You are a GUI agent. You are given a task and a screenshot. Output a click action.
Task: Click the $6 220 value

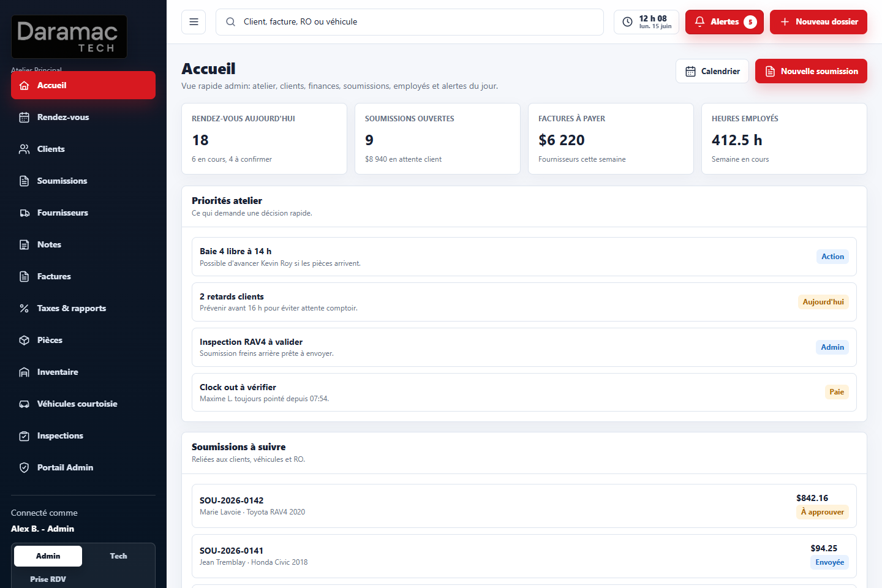coord(562,140)
